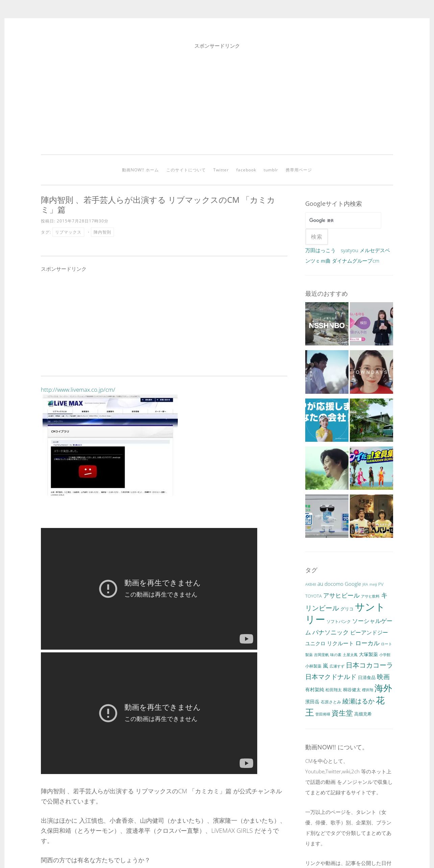Image resolution: width=434 pixels, height=868 pixels.
Task: Open the 検診 がん予防 recommended thumbnail
Action: [371, 324]
